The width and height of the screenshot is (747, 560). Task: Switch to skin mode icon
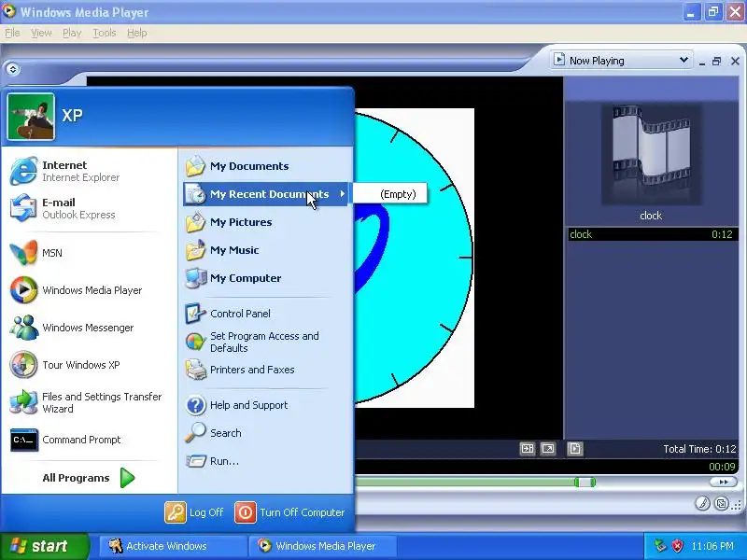pos(722,503)
